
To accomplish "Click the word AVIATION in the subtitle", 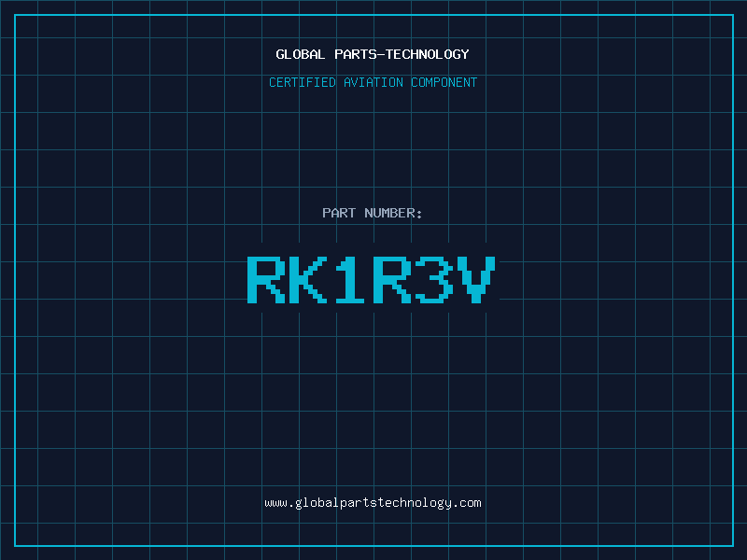I will click(x=374, y=83).
